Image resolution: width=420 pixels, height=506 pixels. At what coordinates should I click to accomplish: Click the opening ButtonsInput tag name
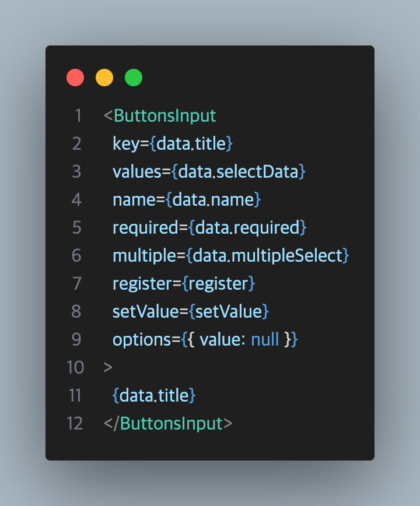click(164, 115)
